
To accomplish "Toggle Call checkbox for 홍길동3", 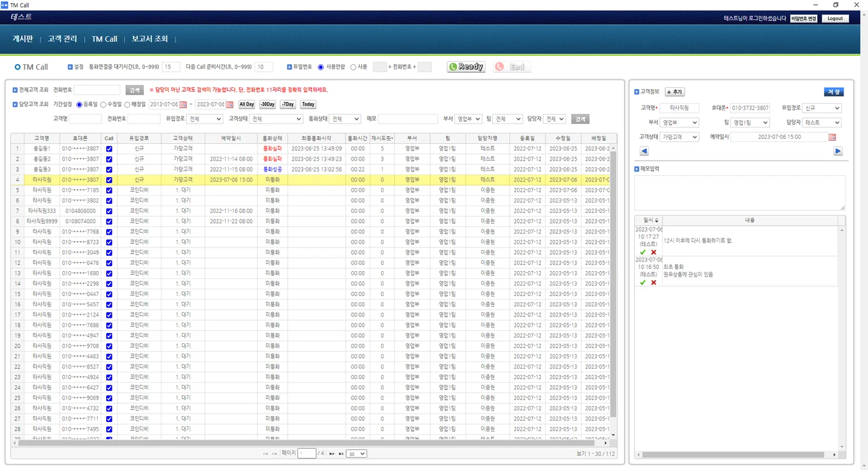I will [109, 169].
